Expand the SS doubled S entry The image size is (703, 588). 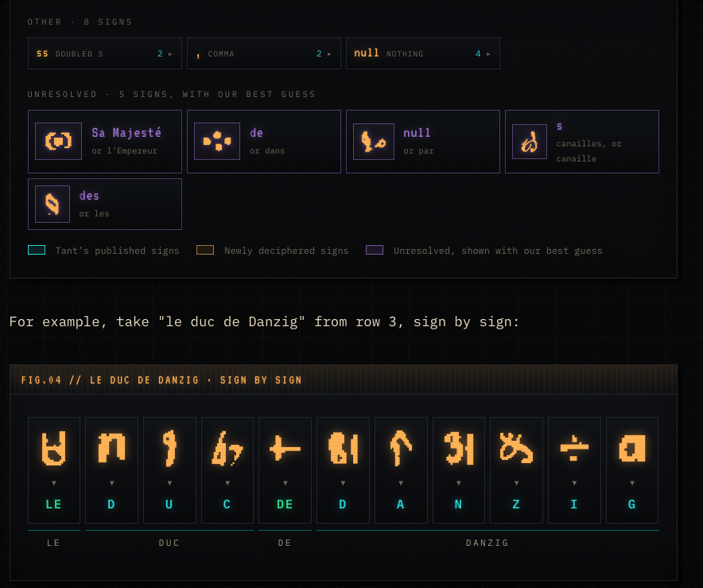(x=105, y=53)
